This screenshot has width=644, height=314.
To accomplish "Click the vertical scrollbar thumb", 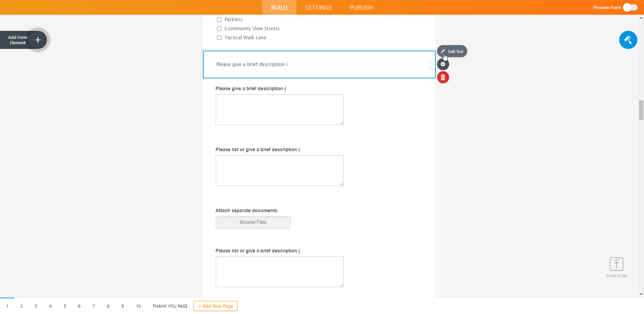I will [641, 110].
